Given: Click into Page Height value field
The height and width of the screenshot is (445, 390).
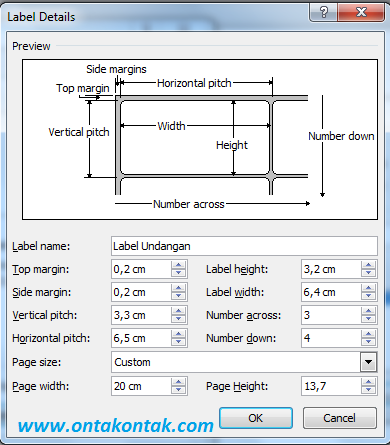Looking at the screenshot, I should 331,386.
